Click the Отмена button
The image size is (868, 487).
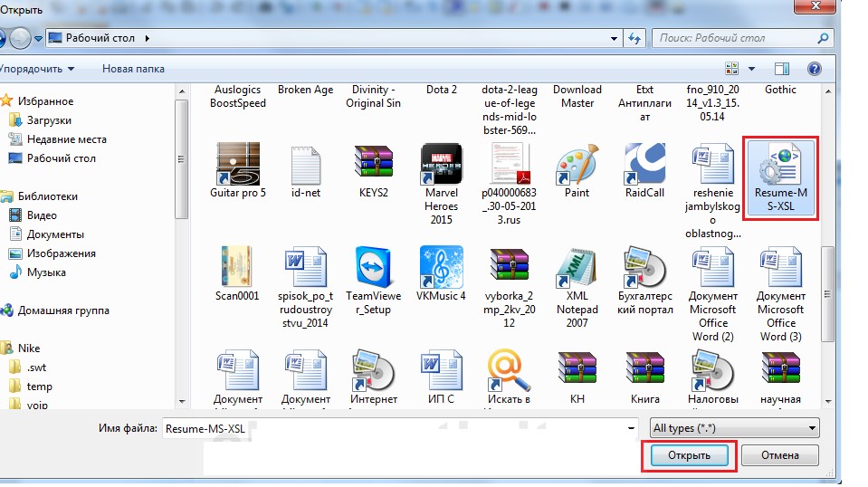(x=780, y=455)
